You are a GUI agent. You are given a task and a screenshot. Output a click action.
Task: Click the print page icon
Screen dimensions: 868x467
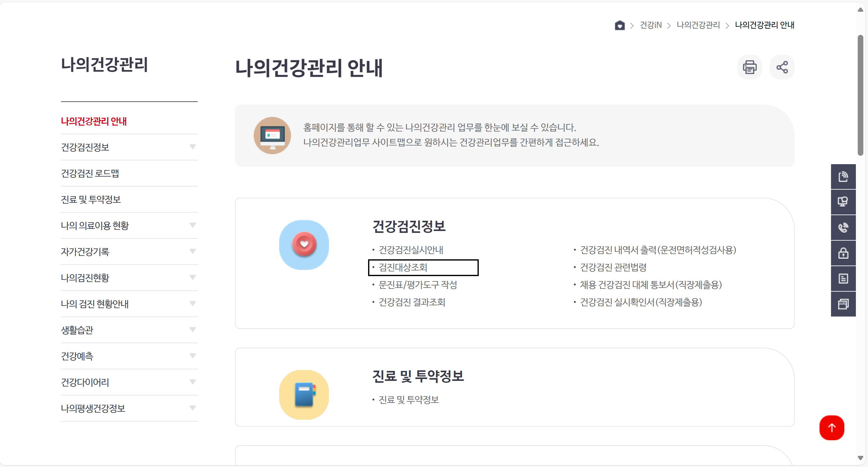pyautogui.click(x=749, y=67)
